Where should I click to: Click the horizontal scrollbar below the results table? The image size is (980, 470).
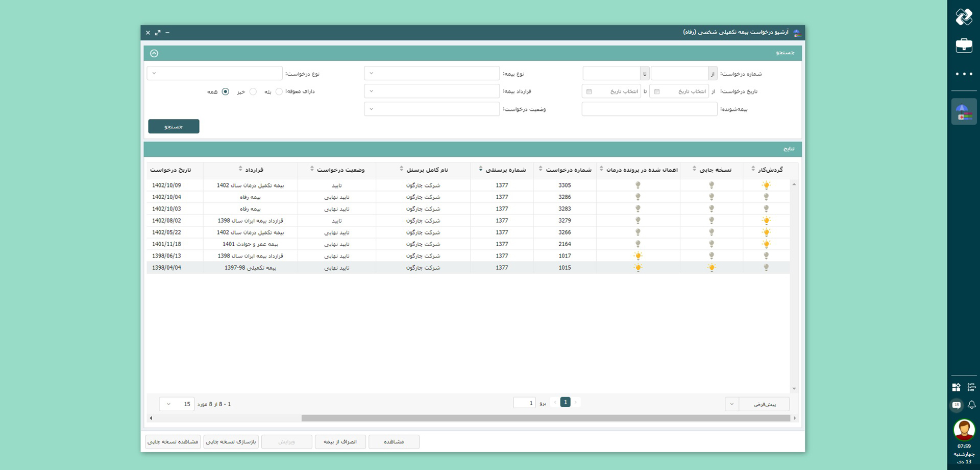[545, 418]
